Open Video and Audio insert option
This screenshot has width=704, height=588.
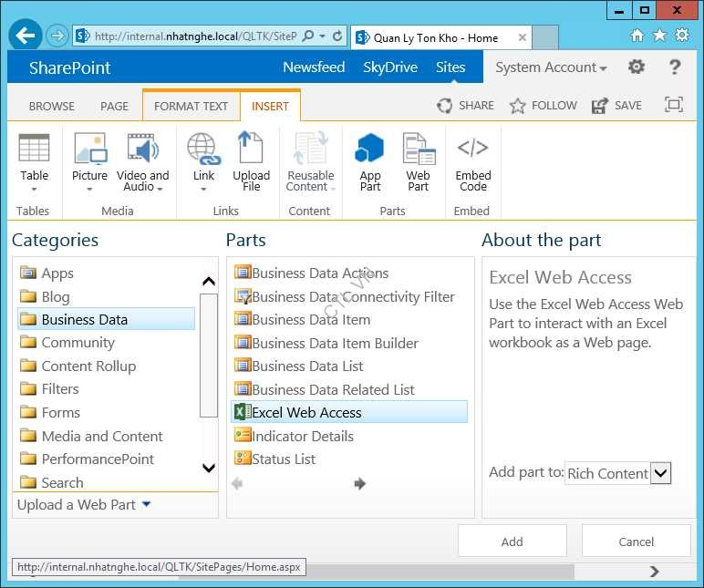(x=142, y=160)
